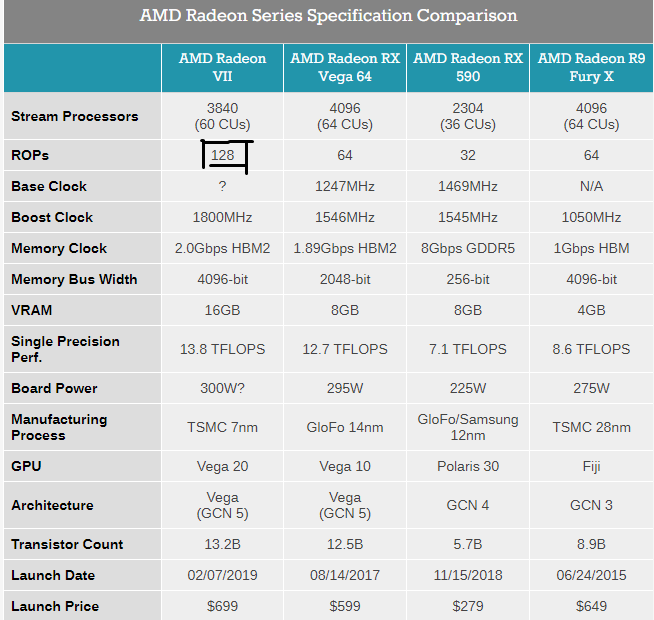Click the '8.6 TFLOPS' cell

pyautogui.click(x=591, y=349)
